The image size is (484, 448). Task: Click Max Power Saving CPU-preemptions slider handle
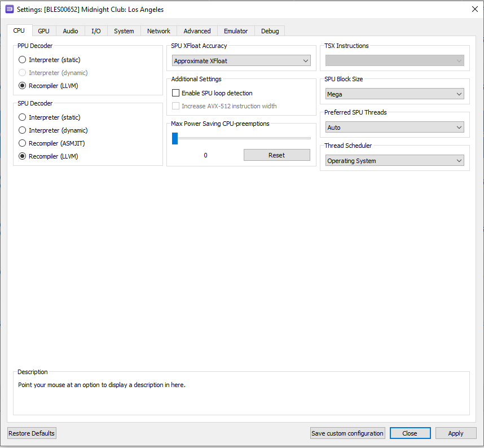pos(175,138)
